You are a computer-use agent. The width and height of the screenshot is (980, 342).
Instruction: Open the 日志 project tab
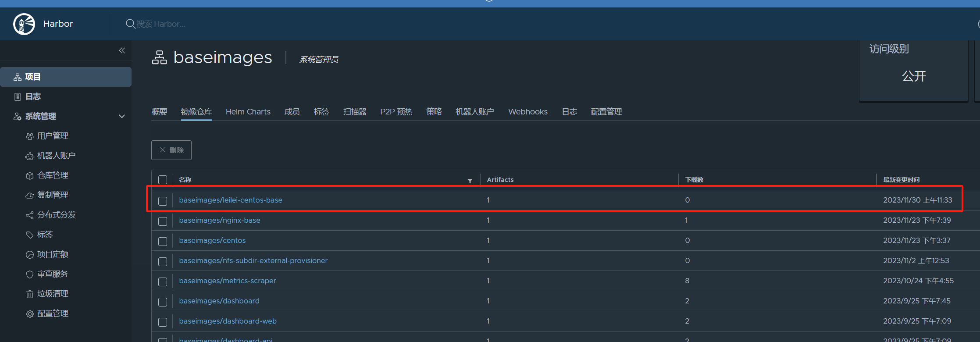(x=570, y=112)
